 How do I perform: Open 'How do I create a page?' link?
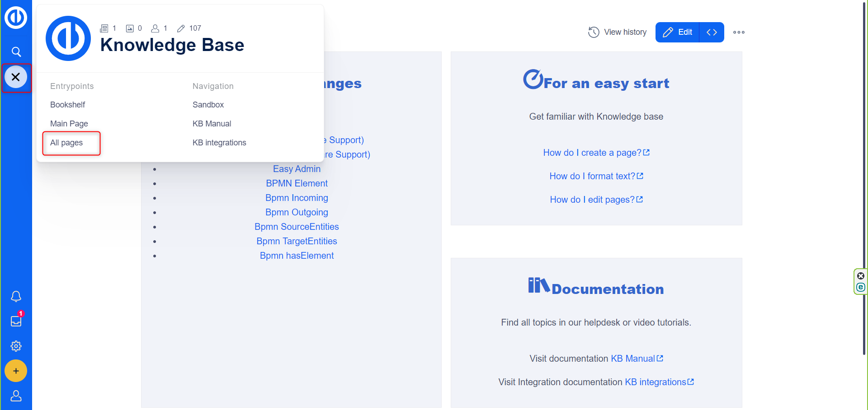(592, 153)
